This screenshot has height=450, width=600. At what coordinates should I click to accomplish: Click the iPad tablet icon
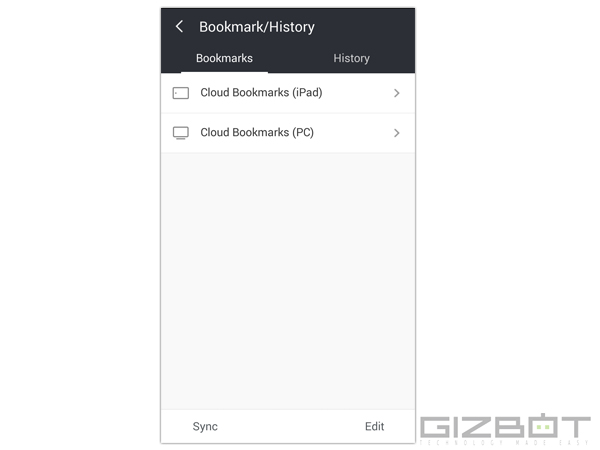pos(180,93)
